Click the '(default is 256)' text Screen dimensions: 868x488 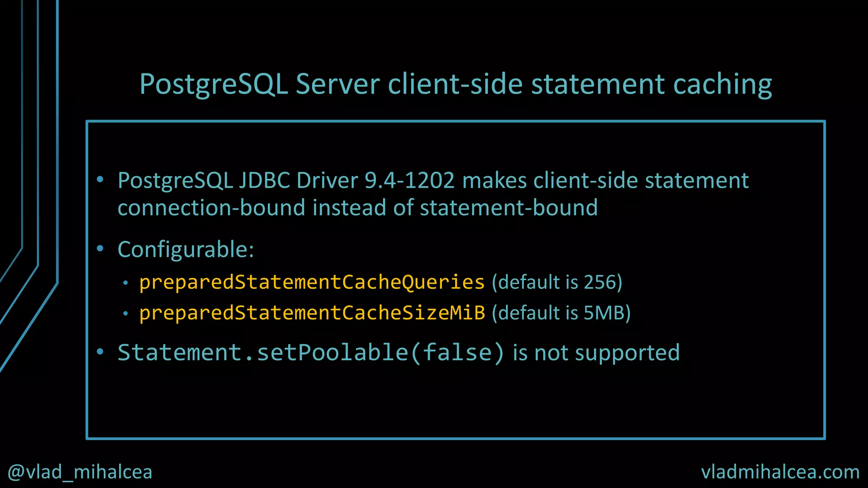point(557,283)
